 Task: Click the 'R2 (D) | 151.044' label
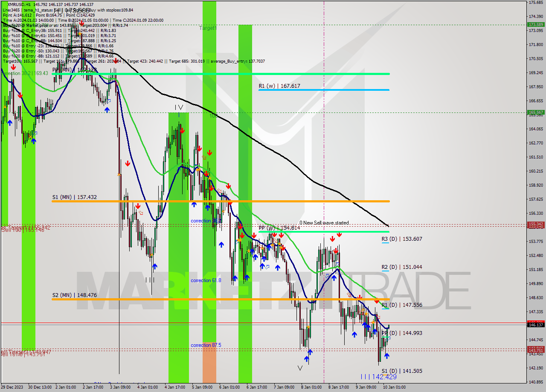click(402, 267)
